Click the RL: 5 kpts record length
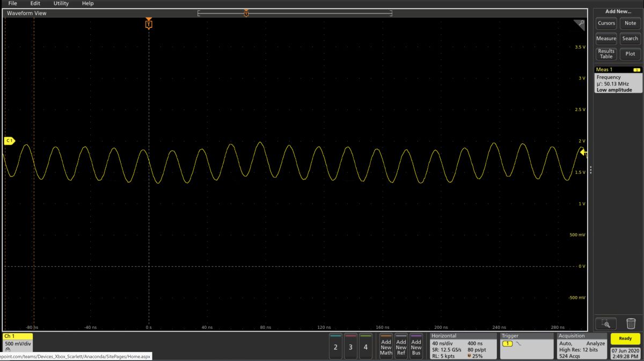 coord(443,356)
